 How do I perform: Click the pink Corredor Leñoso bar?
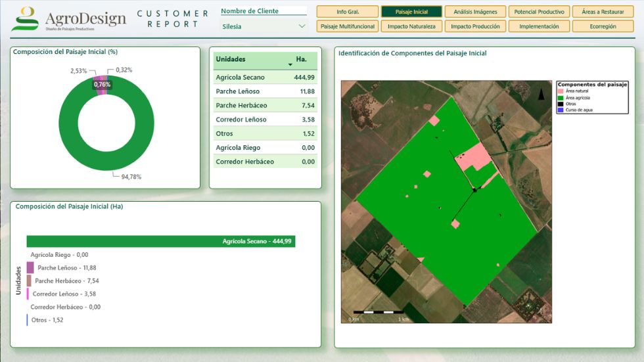coord(28,294)
